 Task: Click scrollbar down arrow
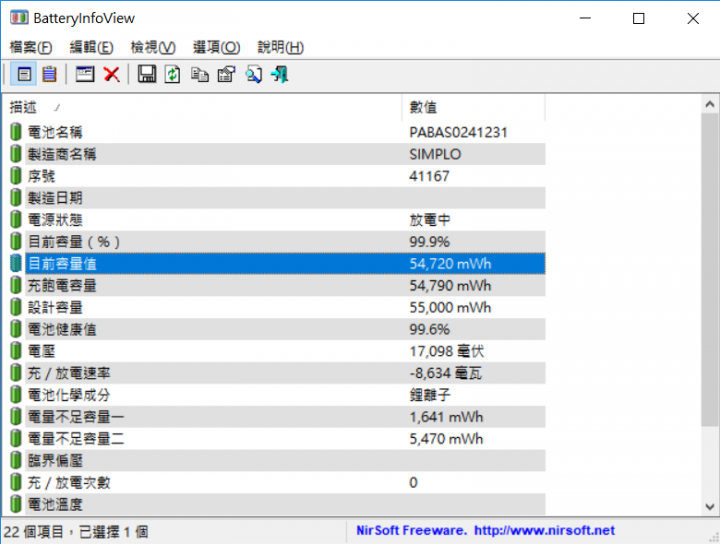pyautogui.click(x=710, y=507)
